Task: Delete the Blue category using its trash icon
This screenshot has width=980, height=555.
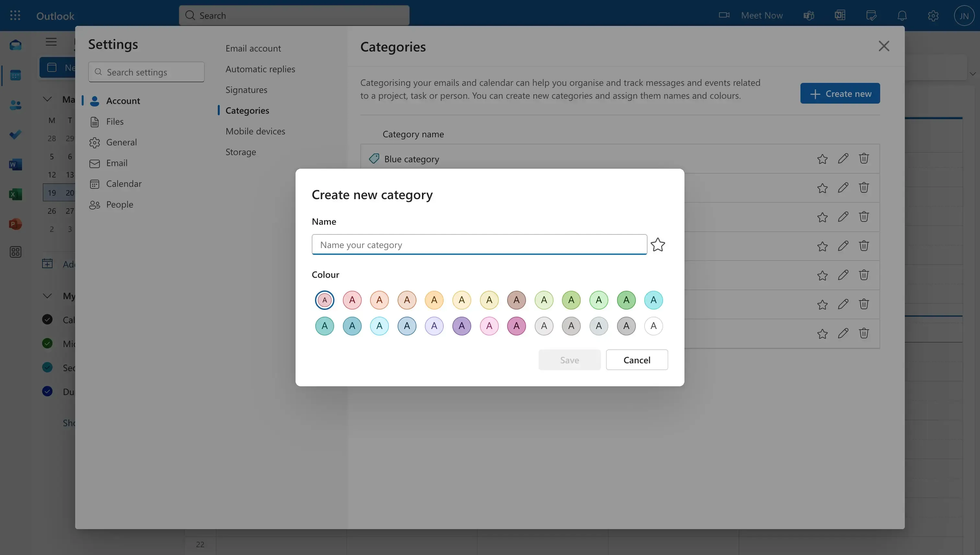Action: click(864, 159)
